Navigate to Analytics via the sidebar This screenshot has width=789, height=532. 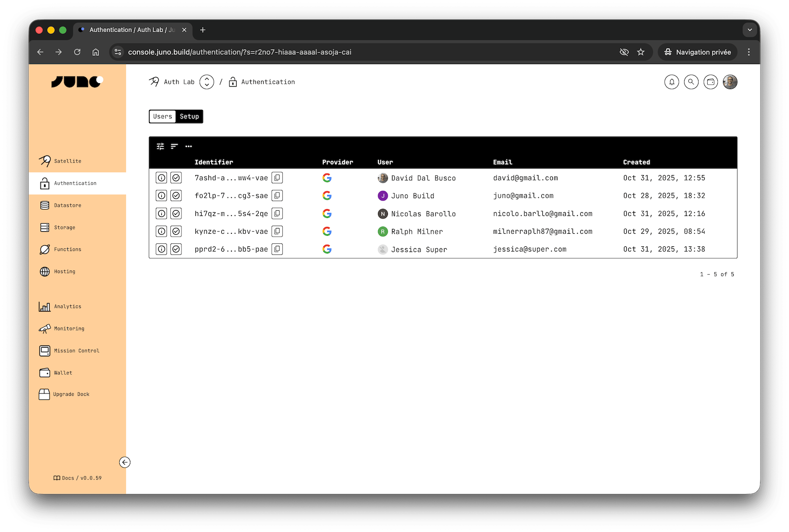pos(68,306)
